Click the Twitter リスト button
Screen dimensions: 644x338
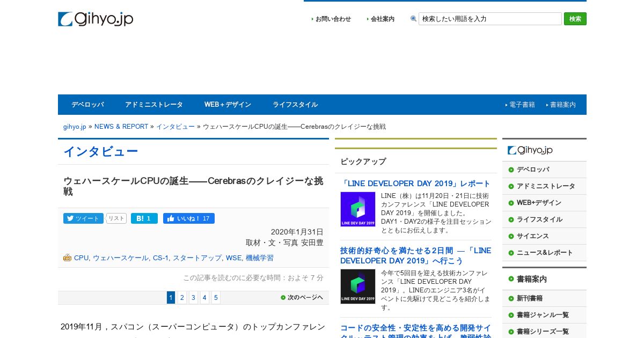click(x=116, y=218)
